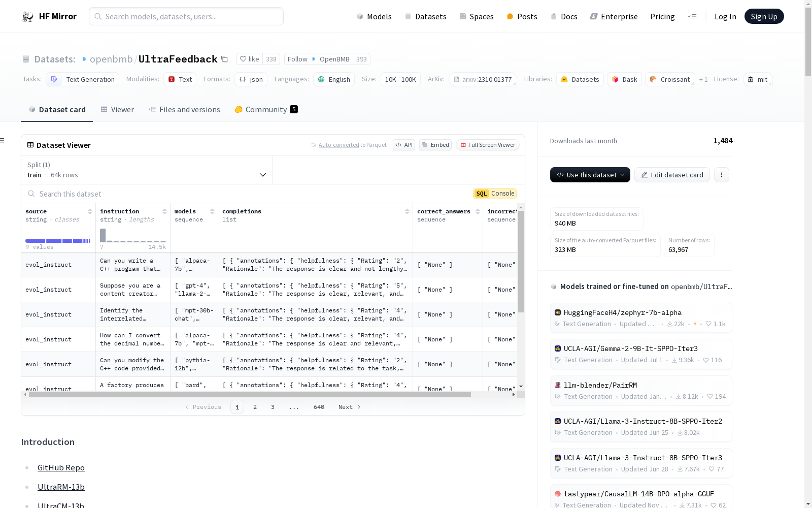Image resolution: width=812 pixels, height=508 pixels.
Task: Open the GitHub Repo link
Action: [61, 467]
